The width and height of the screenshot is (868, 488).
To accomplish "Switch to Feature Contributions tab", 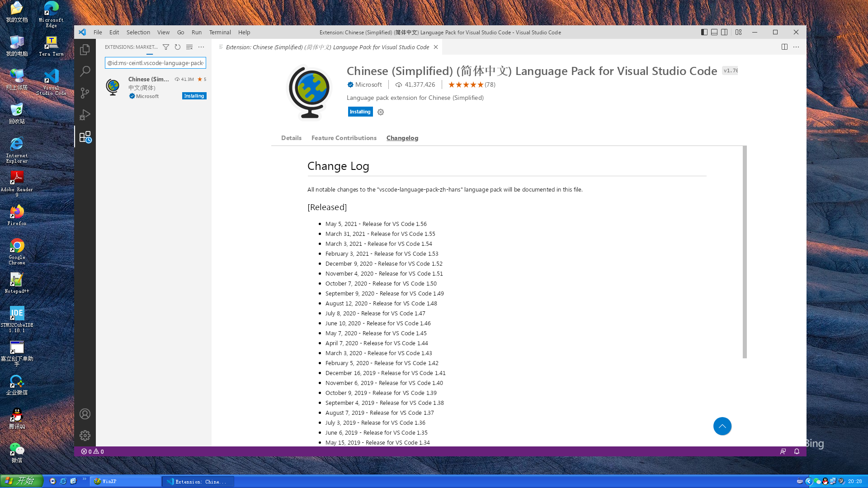I will (344, 138).
